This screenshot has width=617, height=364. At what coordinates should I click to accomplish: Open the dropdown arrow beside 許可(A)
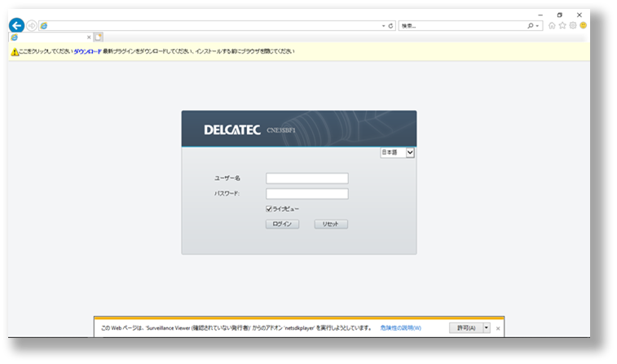(487, 328)
